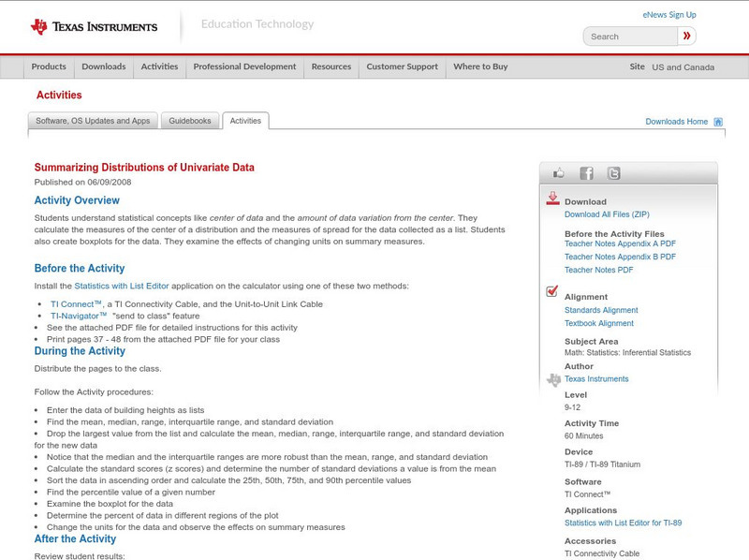Click bullet Enter the data of building heights
This screenshot has width=749, height=560.
(125, 410)
